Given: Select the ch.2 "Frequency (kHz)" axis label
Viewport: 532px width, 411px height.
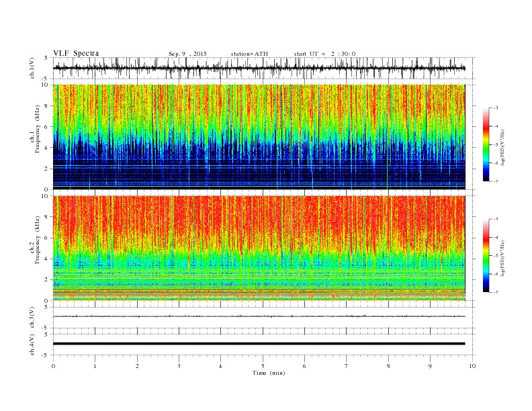Looking at the screenshot, I should [x=38, y=239].
